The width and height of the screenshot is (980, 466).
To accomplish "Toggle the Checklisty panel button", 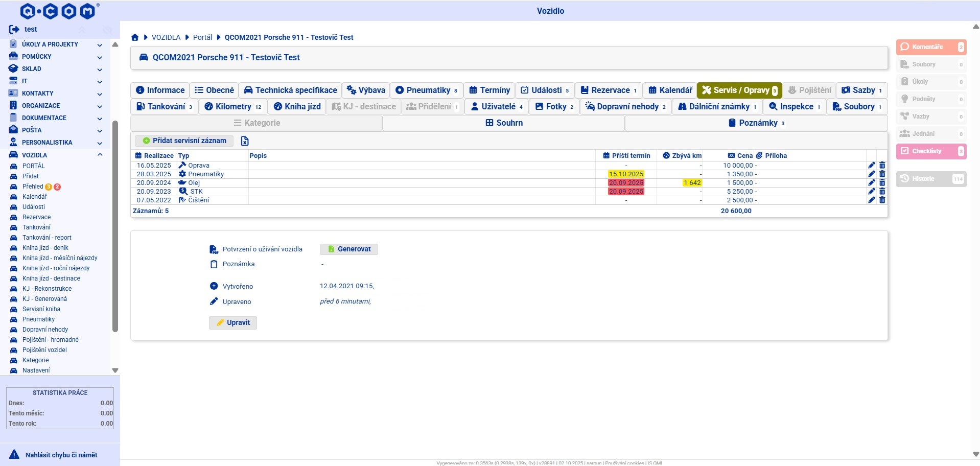I will click(930, 151).
